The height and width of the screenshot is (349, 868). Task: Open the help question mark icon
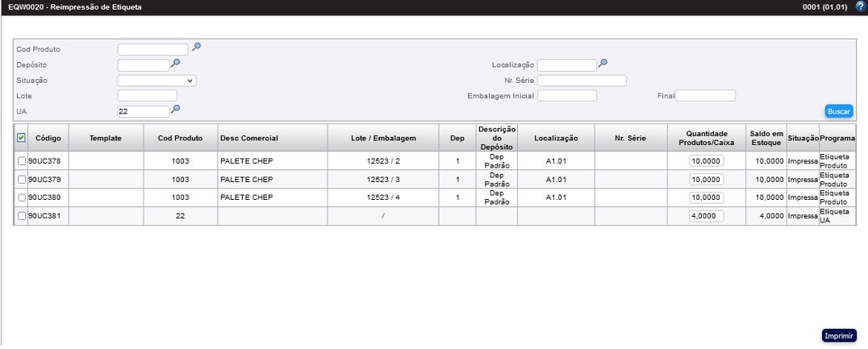point(860,6)
